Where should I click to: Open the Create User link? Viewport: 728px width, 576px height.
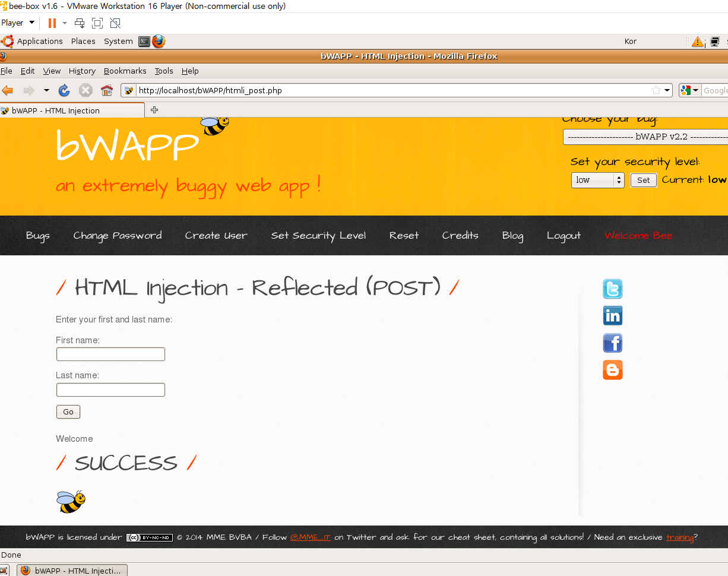point(216,236)
